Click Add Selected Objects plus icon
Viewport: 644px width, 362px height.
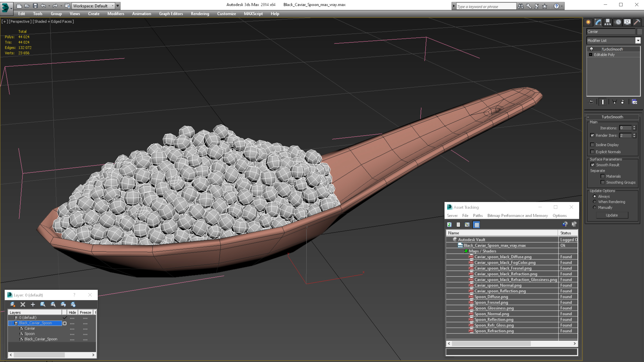33,304
